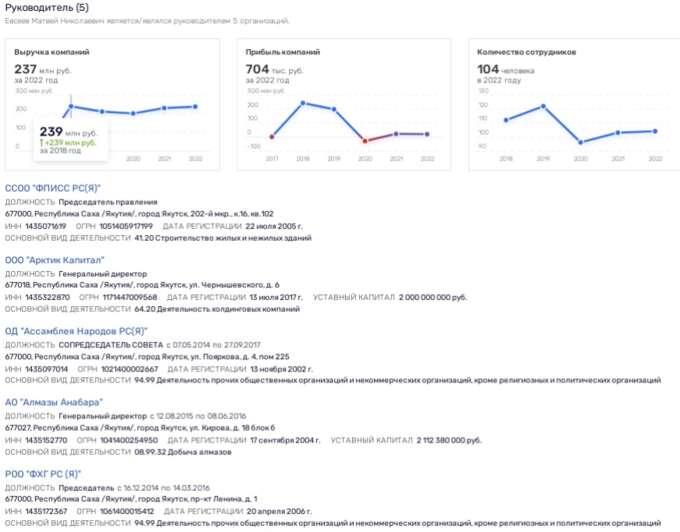Image resolution: width=680 pixels, height=532 pixels.
Task: Click the green growth arrow in revenue tooltip
Action: point(40,142)
